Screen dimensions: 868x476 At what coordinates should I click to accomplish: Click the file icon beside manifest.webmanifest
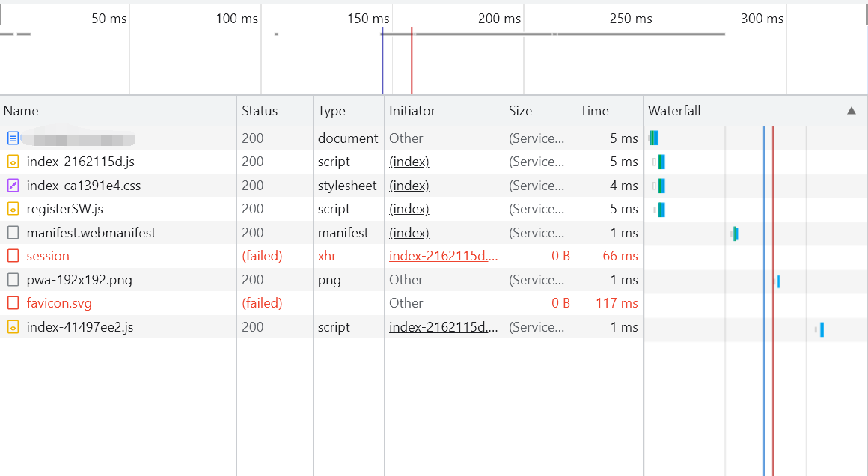(x=13, y=233)
